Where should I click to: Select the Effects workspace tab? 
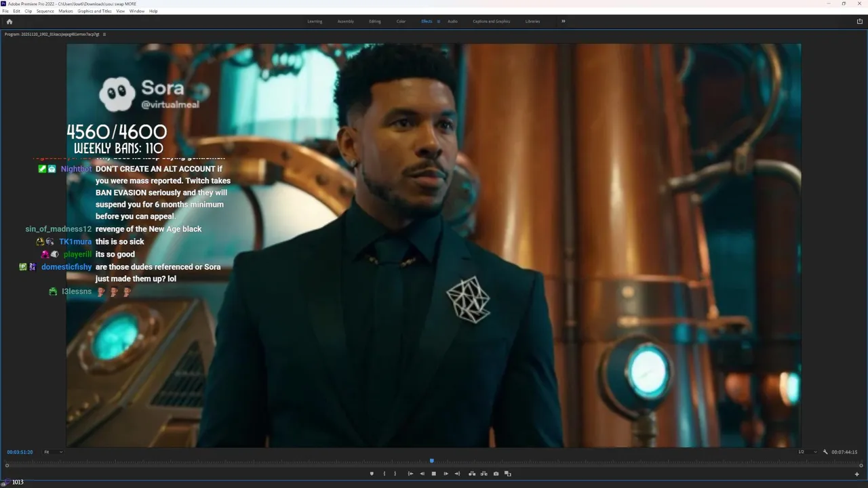coord(427,21)
